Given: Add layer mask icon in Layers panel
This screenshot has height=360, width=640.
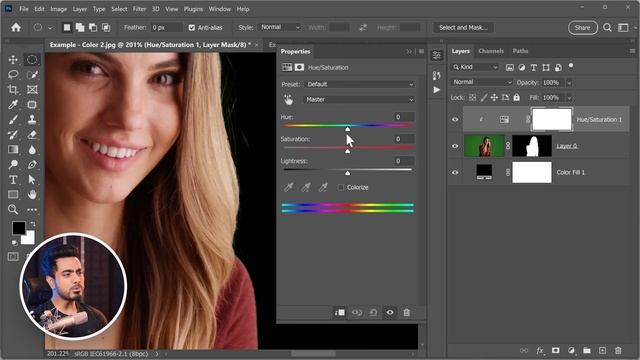Looking at the screenshot, I should click(556, 351).
